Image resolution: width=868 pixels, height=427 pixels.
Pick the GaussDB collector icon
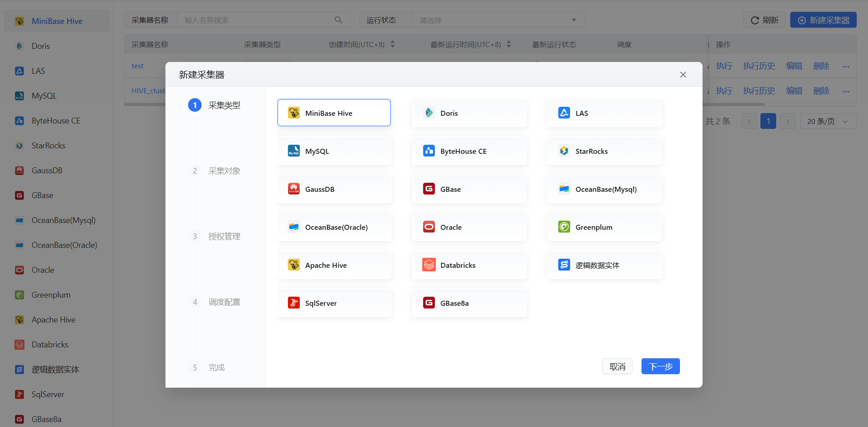(x=294, y=189)
